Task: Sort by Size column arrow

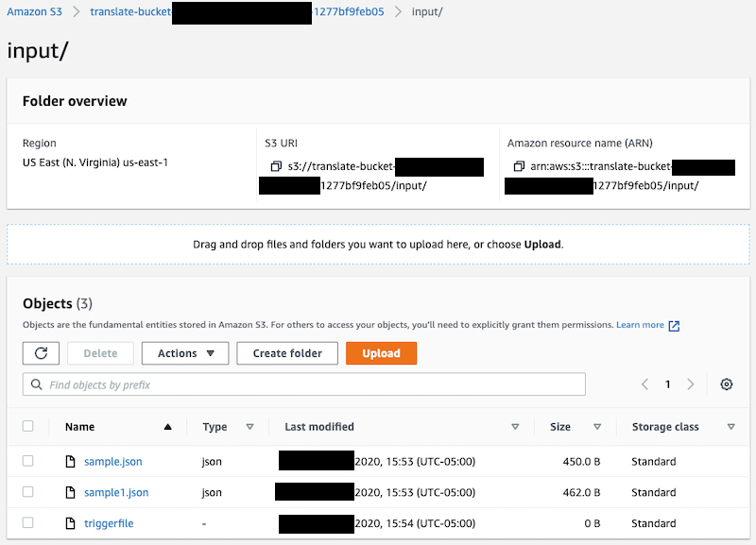Action: [597, 427]
